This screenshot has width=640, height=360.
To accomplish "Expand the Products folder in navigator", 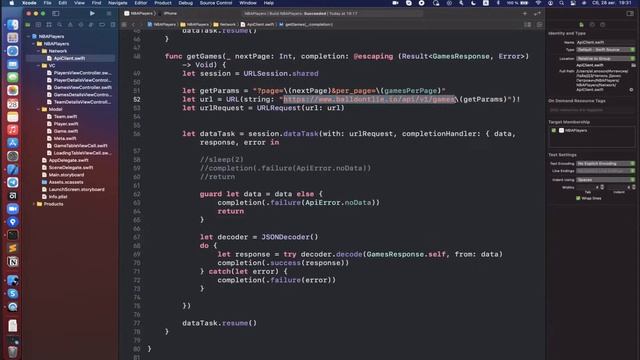I will pos(34,204).
